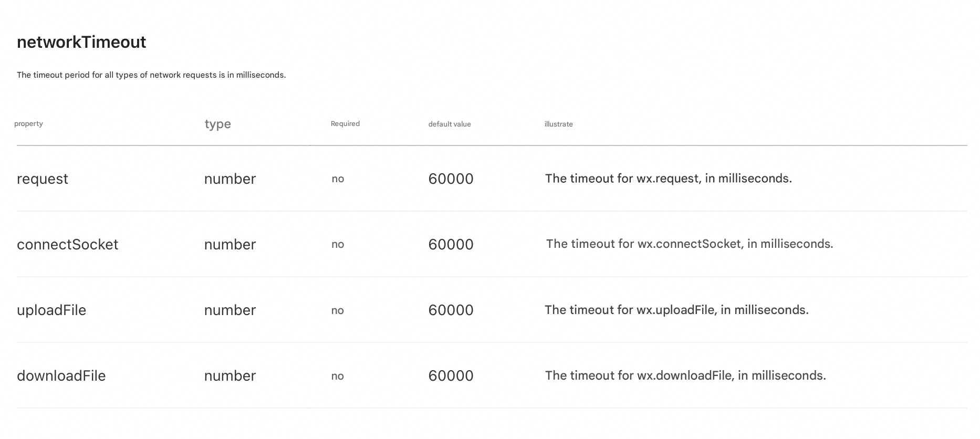Select the number type in request row

pos(230,179)
